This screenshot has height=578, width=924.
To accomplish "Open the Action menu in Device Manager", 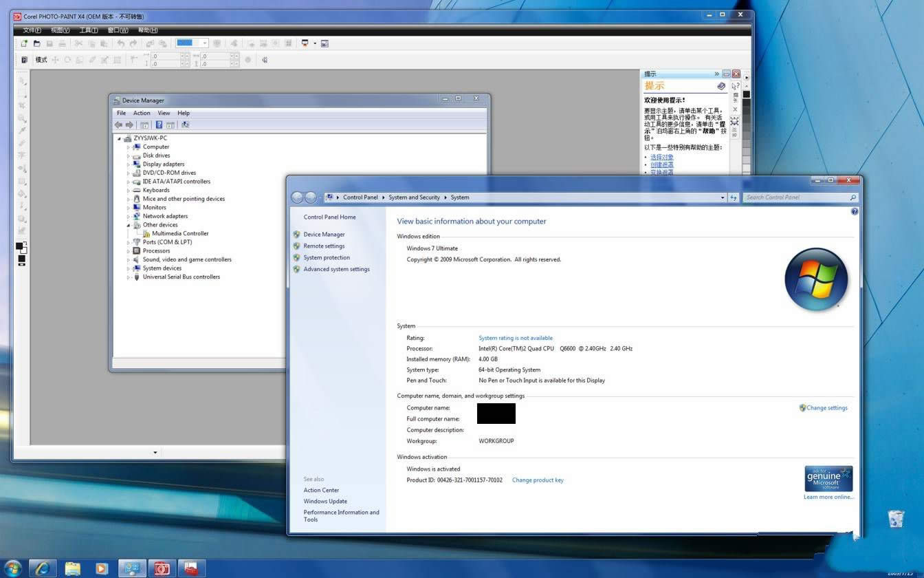I will coord(142,113).
